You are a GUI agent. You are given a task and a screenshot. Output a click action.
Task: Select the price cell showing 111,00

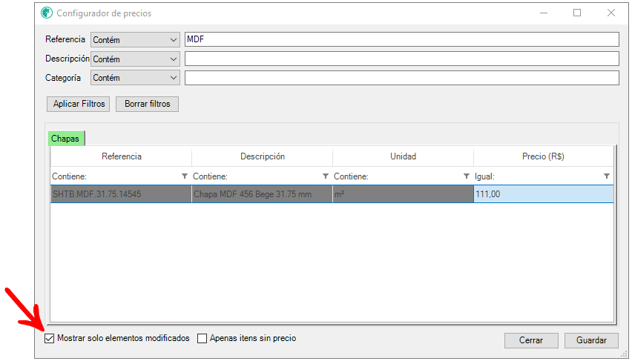coord(543,194)
